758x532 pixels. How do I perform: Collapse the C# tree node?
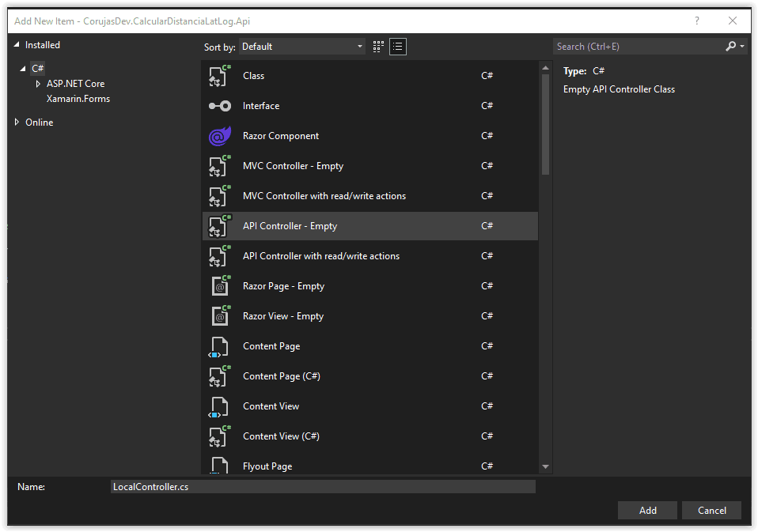coord(23,69)
